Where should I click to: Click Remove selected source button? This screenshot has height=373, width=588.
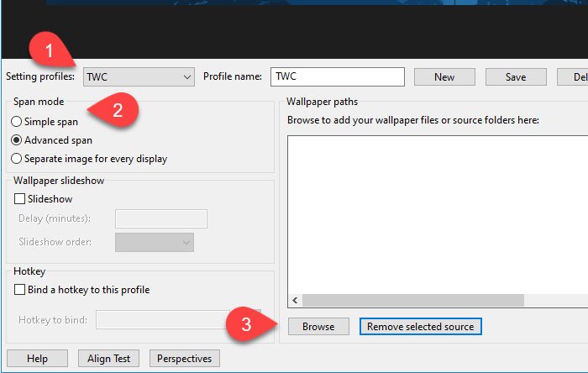(420, 327)
